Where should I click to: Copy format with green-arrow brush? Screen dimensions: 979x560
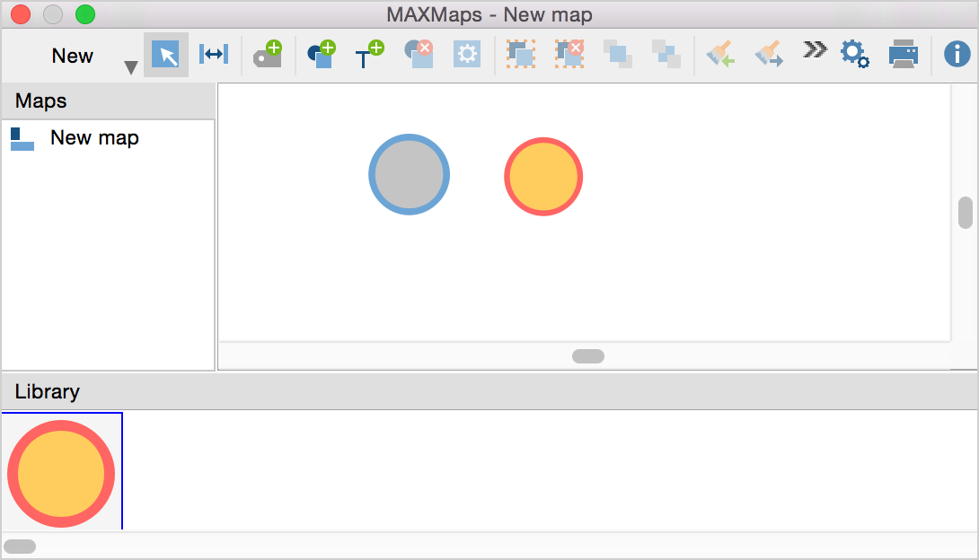pyautogui.click(x=720, y=54)
